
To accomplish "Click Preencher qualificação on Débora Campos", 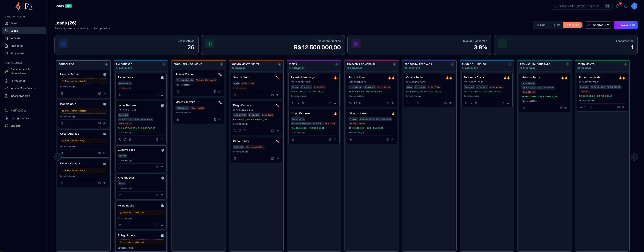I will point(83,170).
